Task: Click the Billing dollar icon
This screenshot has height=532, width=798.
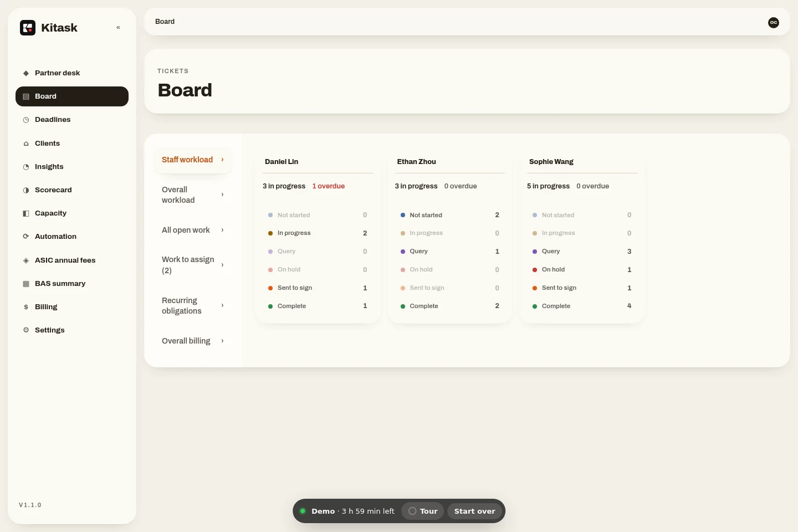Action: tap(26, 307)
